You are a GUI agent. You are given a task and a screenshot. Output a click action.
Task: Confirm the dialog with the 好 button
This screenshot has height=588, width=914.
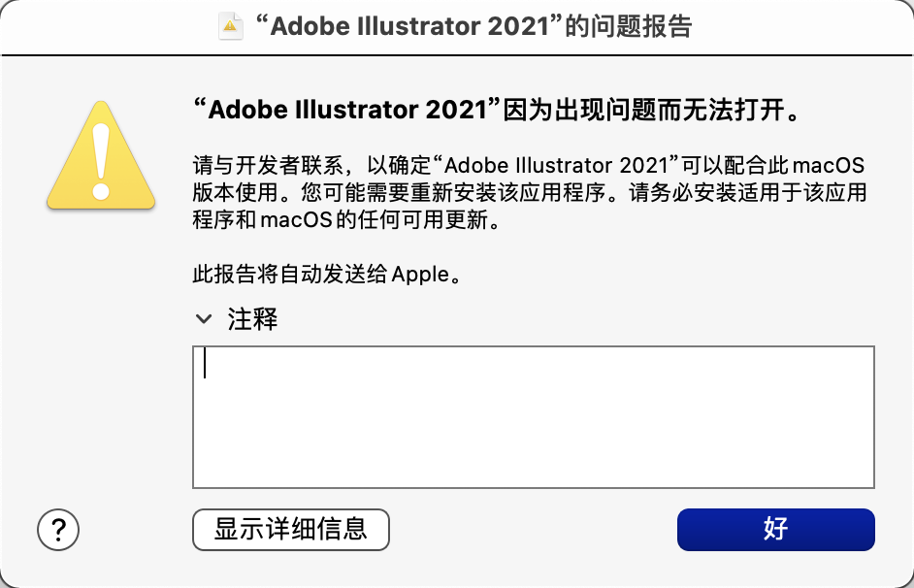point(776,529)
